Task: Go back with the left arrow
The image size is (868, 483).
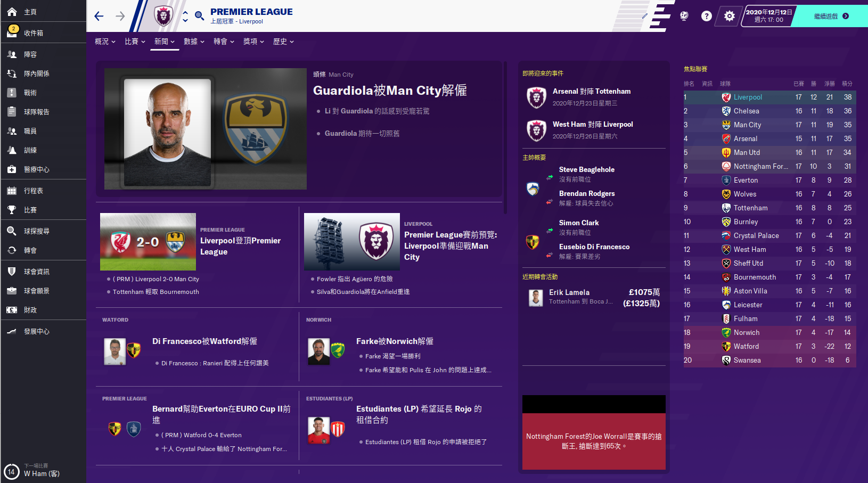Action: pyautogui.click(x=99, y=16)
